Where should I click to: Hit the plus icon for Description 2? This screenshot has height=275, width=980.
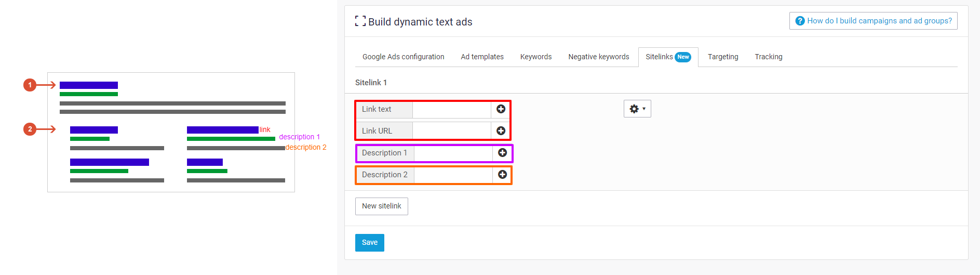click(x=502, y=175)
